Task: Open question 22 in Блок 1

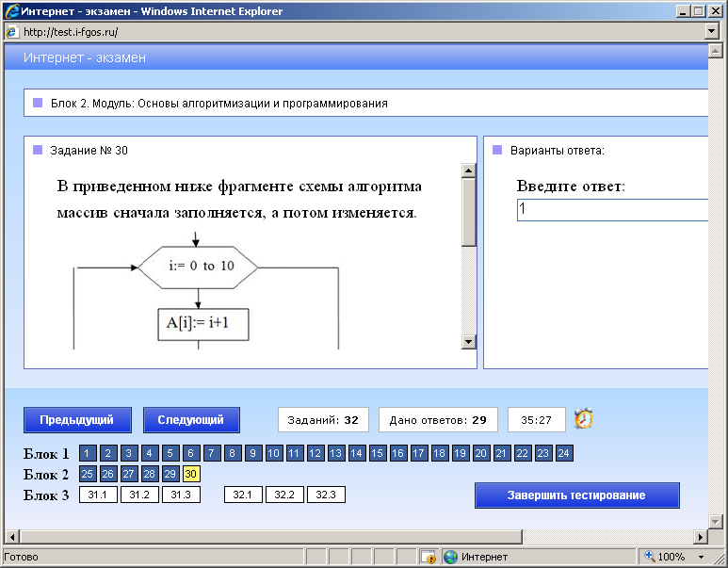Action: [x=523, y=453]
